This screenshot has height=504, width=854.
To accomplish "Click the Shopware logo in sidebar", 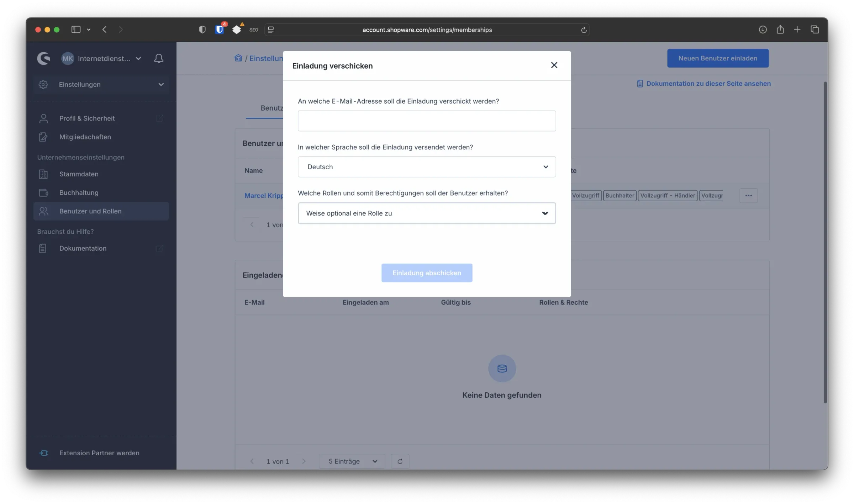I will pyautogui.click(x=44, y=59).
